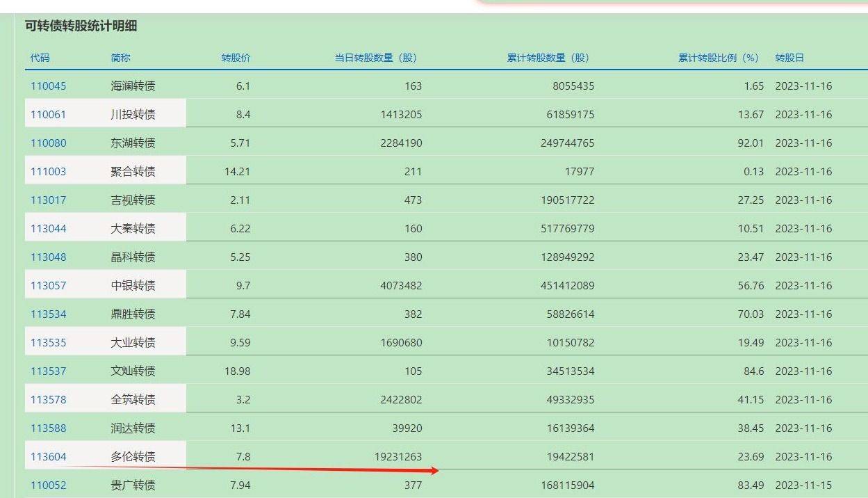Open bond code link 113057
The image size is (868, 498).
pyautogui.click(x=48, y=286)
